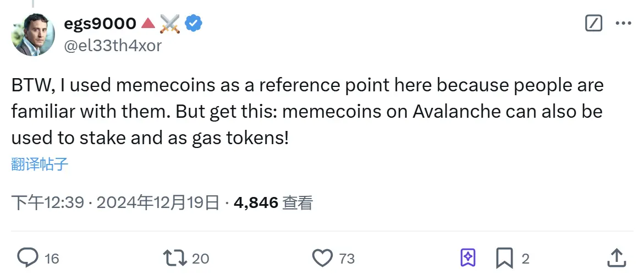
Task: Click the crossed swords emoji
Action: pos(170,23)
